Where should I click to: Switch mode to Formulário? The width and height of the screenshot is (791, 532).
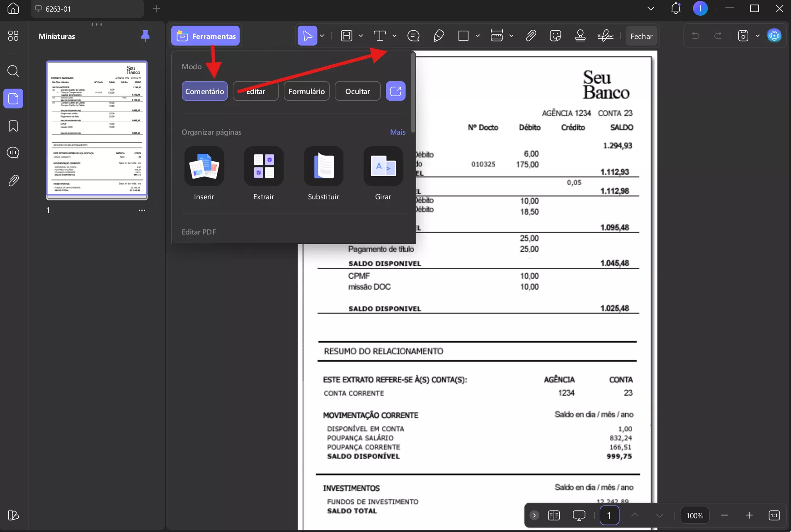pyautogui.click(x=307, y=91)
